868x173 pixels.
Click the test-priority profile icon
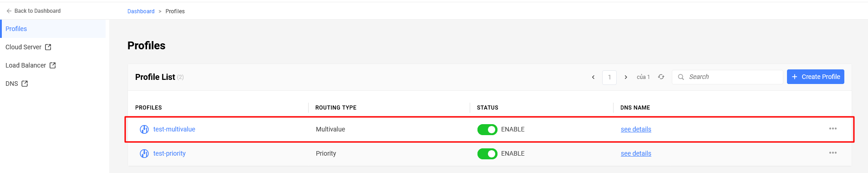[x=144, y=153]
